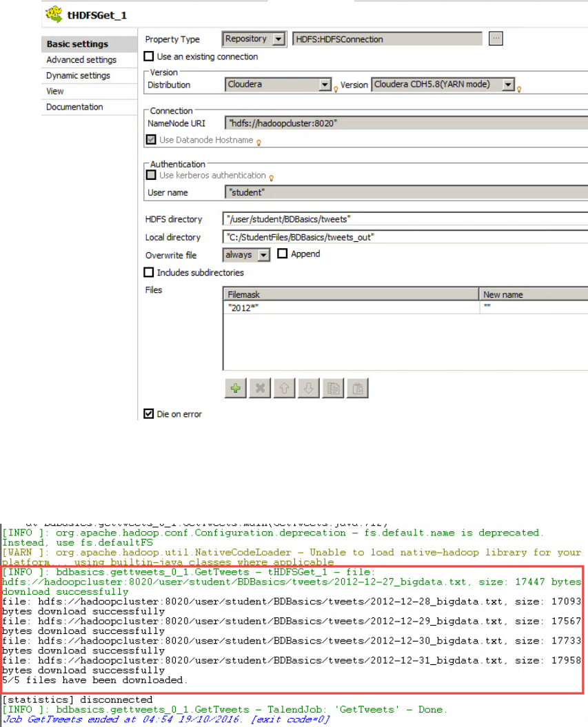Click the ellipsis browse repository button
588x727 pixels.
pos(495,39)
